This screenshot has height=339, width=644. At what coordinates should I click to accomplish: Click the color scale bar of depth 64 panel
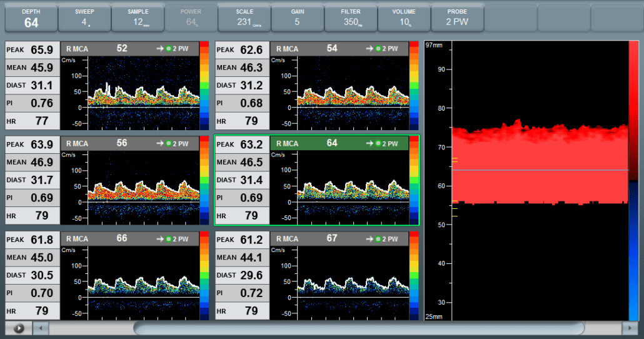coord(414,180)
